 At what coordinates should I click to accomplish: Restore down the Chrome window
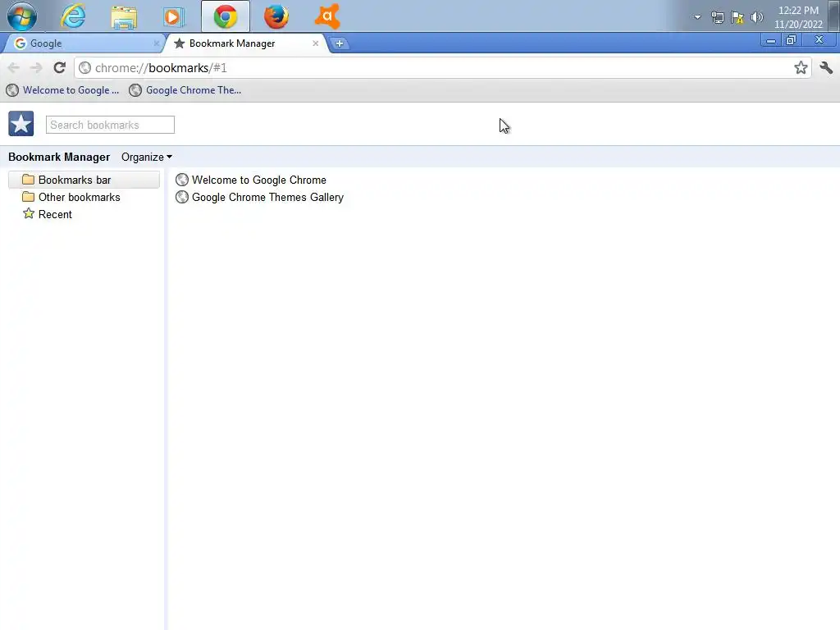click(x=792, y=40)
